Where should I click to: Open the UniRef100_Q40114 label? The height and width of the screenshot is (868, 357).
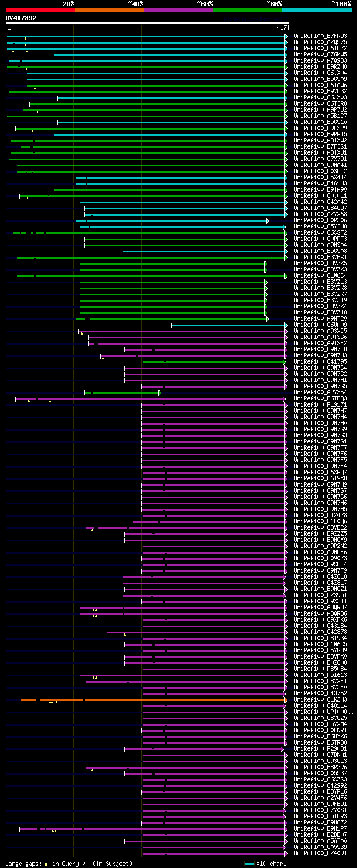320,705
